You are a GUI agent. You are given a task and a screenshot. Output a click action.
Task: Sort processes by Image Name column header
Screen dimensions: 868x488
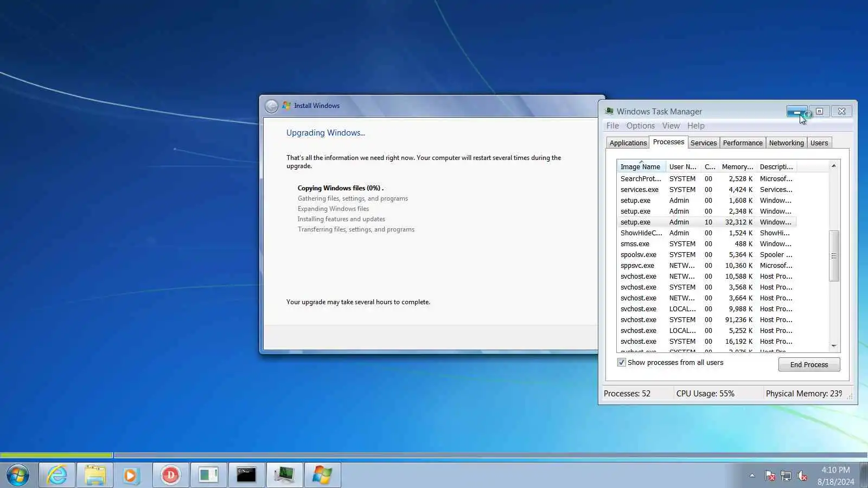(641, 166)
